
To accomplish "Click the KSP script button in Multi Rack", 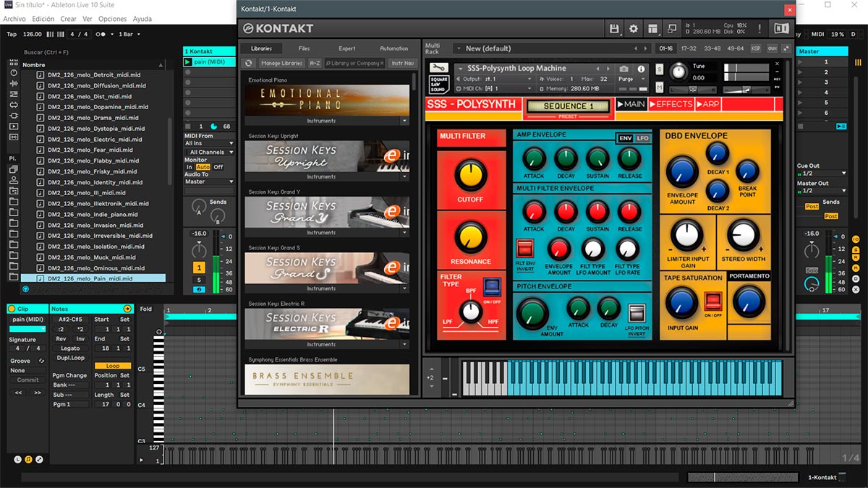I will 756,48.
